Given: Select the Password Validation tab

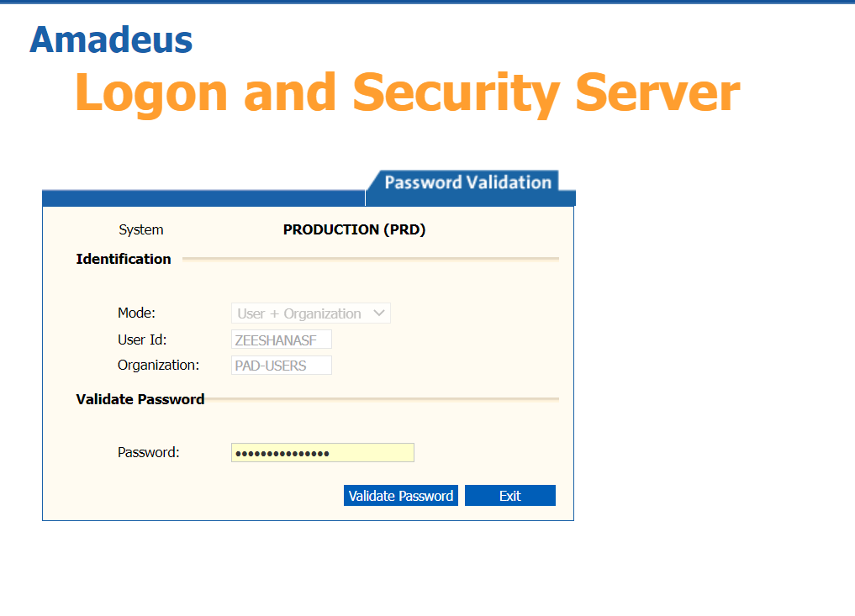Looking at the screenshot, I should [x=467, y=182].
